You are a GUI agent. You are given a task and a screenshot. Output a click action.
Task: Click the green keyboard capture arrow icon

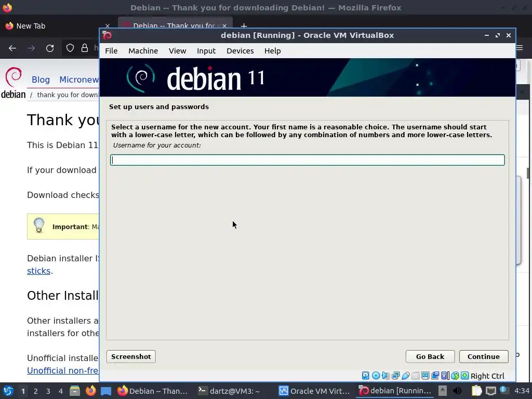[x=465, y=376]
